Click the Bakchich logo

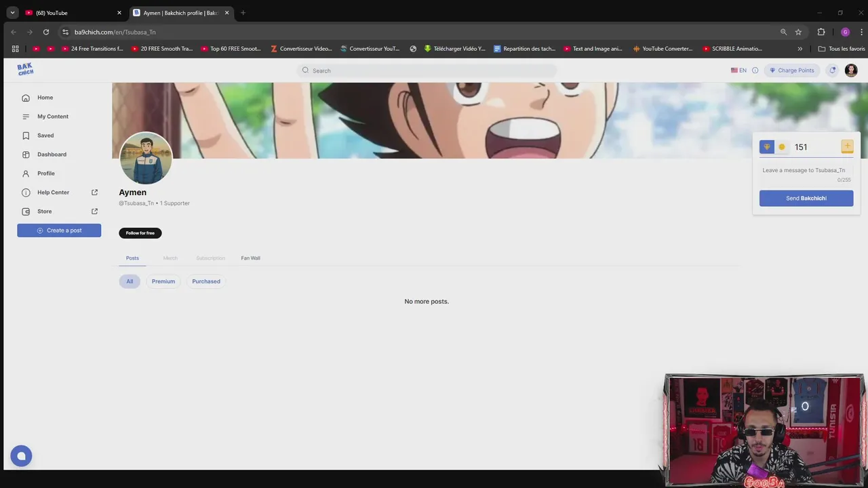click(x=25, y=69)
